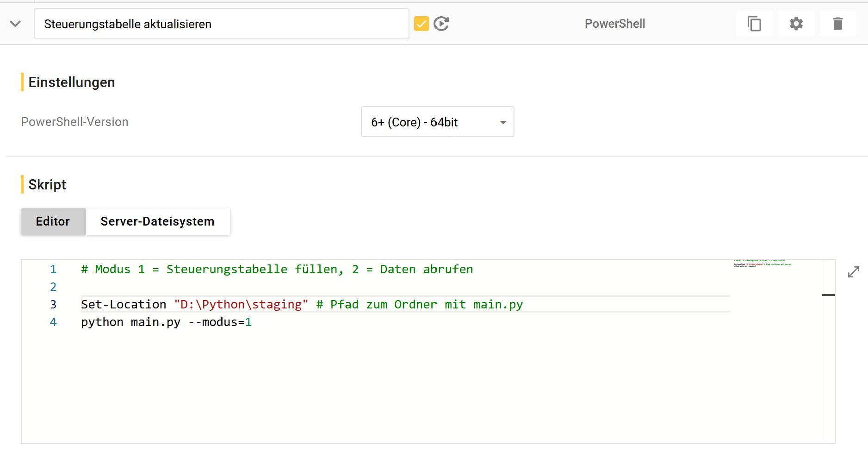Click line number 4 in the editor
Image resolution: width=868 pixels, height=452 pixels.
tap(53, 322)
